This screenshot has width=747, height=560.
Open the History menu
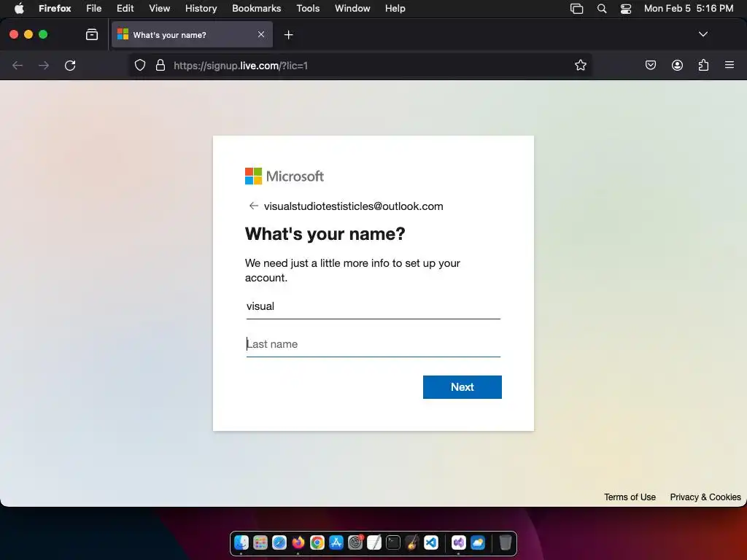(x=201, y=8)
